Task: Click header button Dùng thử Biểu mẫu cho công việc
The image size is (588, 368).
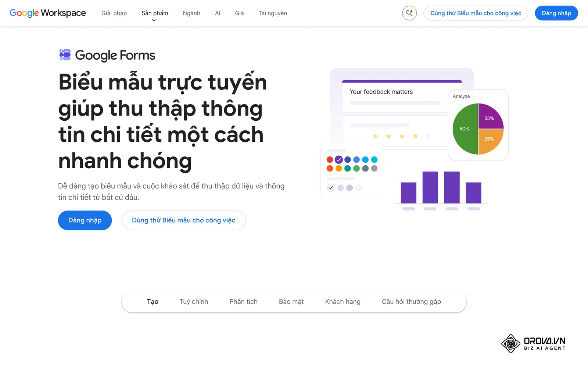Action: pyautogui.click(x=476, y=13)
